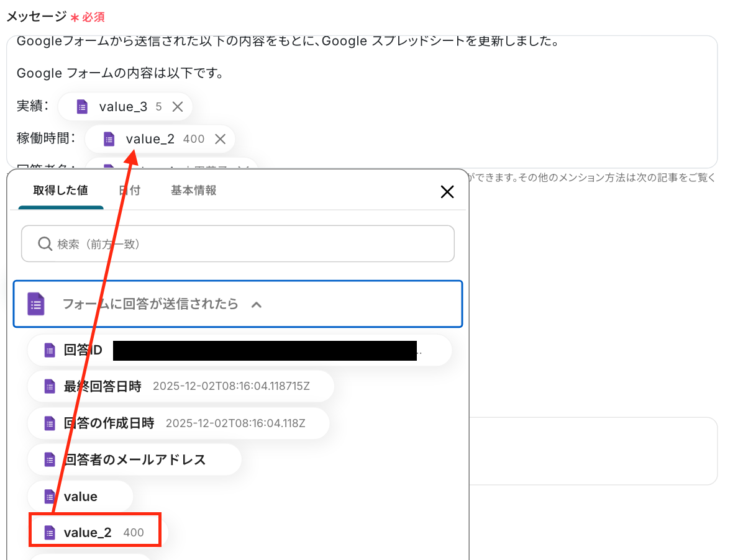Click the form icon next to 最終回答日時

(50, 387)
